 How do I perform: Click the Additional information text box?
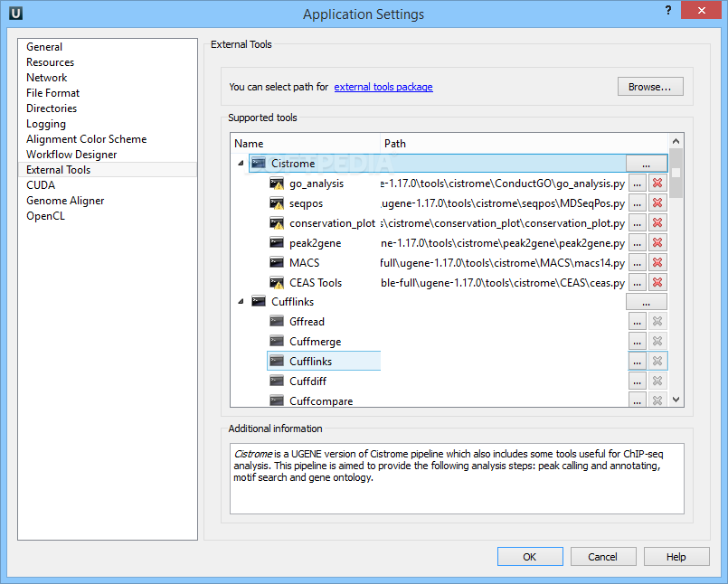(x=457, y=478)
